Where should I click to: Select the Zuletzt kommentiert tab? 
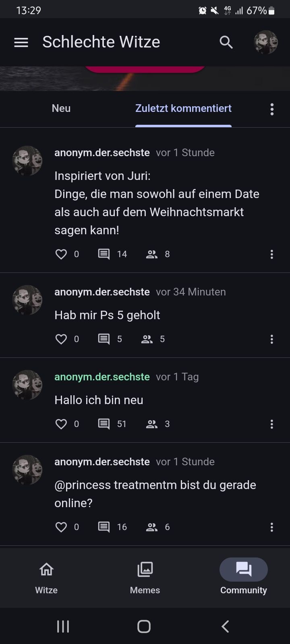tap(183, 108)
